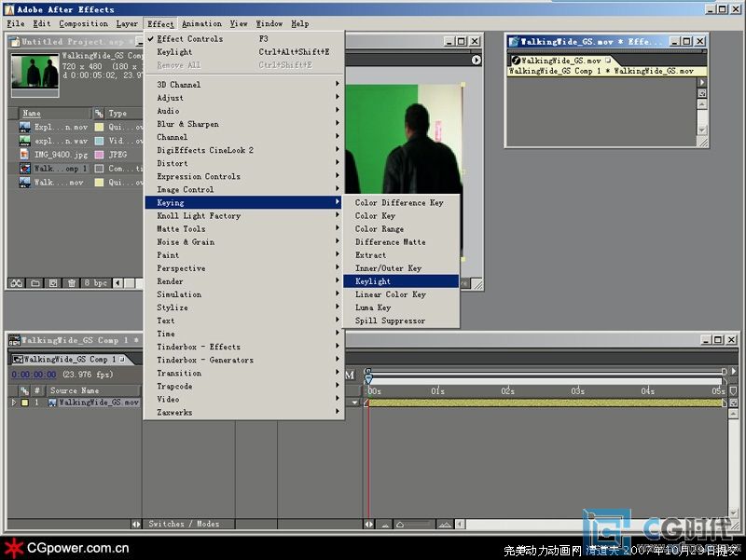
Task: Click the comp icon on the timeline tab
Action: pyautogui.click(x=18, y=360)
